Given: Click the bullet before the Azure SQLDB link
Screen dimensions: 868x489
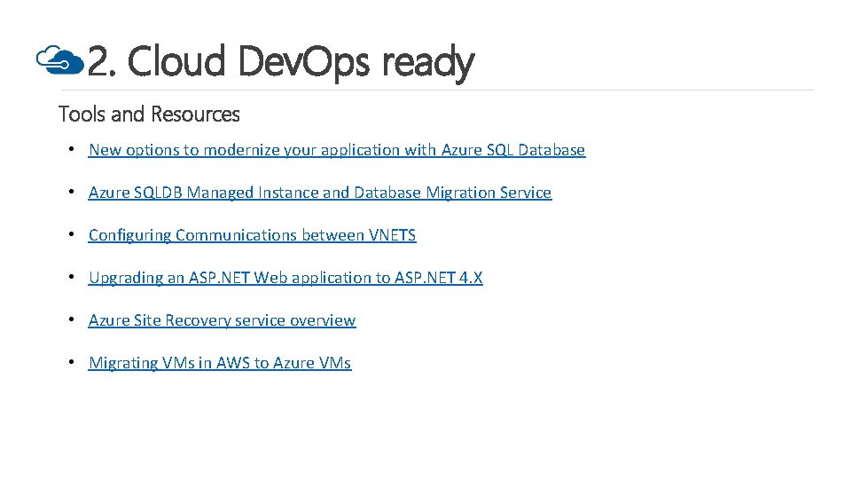Looking at the screenshot, I should tap(71, 192).
